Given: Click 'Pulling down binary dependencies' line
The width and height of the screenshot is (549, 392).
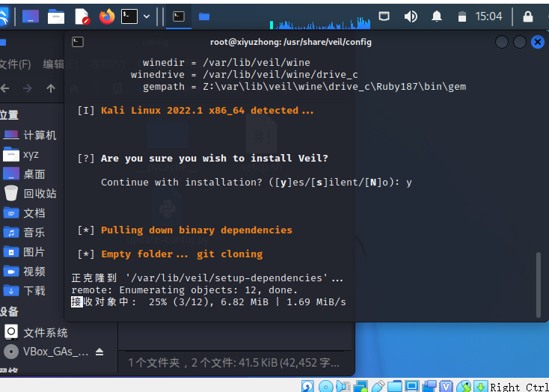Looking at the screenshot, I should (x=197, y=230).
